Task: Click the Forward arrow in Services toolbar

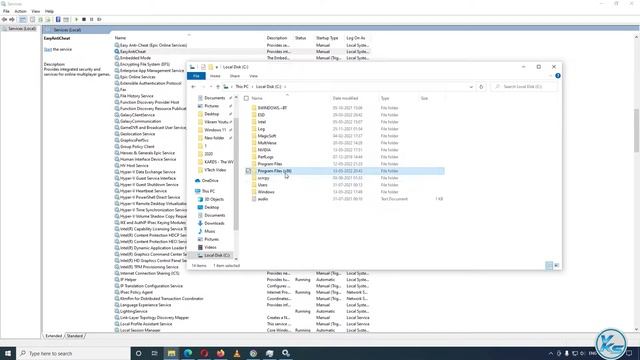Action: [12, 19]
